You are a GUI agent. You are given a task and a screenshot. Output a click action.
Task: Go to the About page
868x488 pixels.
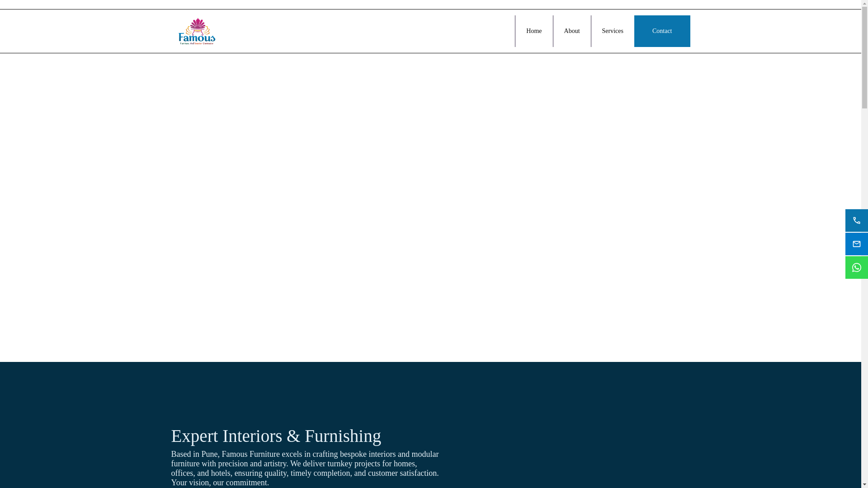pos(571,31)
